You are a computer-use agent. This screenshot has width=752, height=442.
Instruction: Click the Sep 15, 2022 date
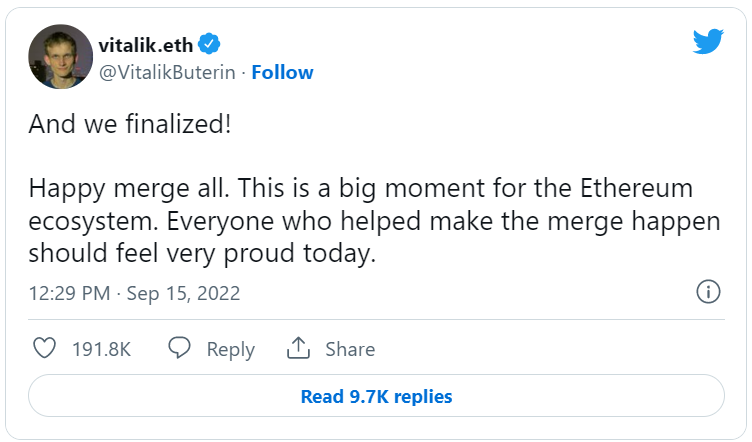click(184, 294)
